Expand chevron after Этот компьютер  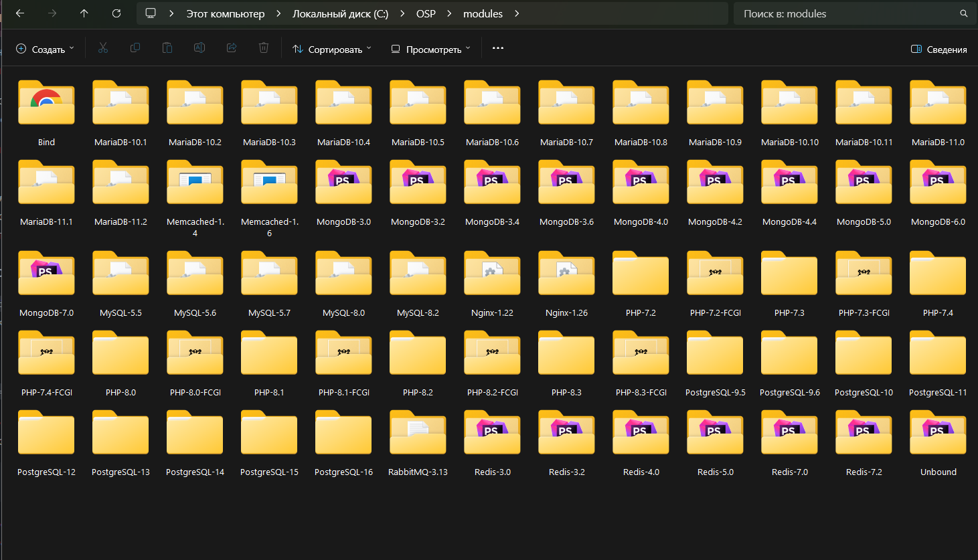(278, 13)
